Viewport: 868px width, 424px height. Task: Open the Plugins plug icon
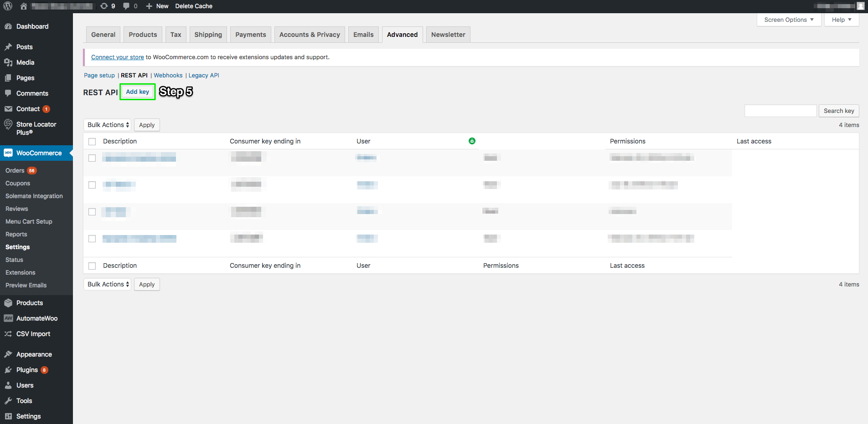[x=8, y=370]
